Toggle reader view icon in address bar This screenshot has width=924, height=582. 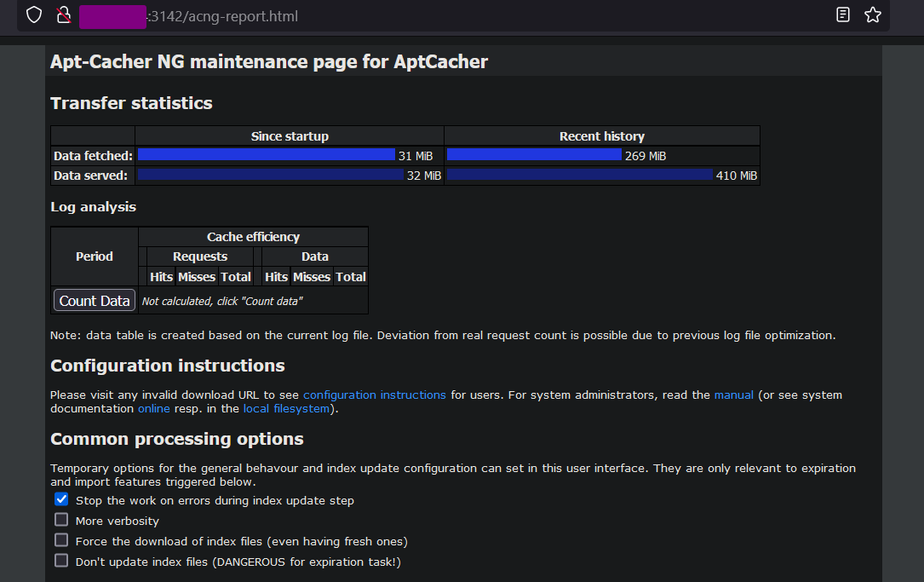pyautogui.click(x=843, y=14)
